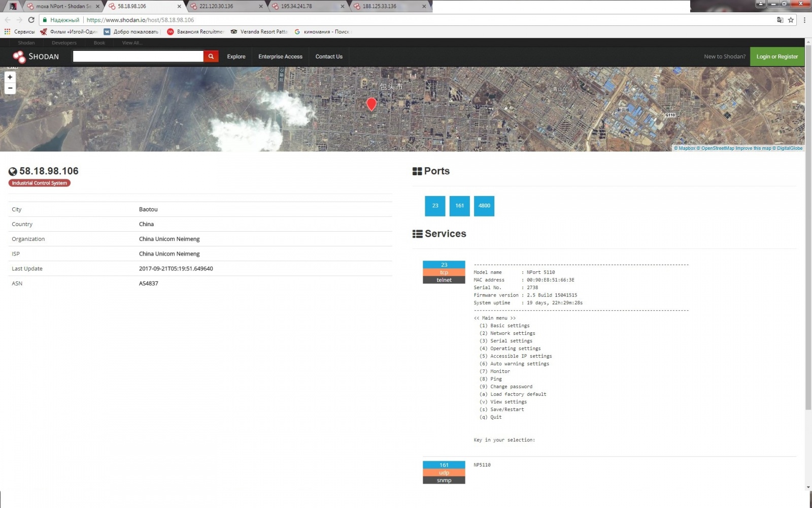Image resolution: width=812 pixels, height=508 pixels.
Task: Go back using the browser back arrow
Action: pos(8,20)
